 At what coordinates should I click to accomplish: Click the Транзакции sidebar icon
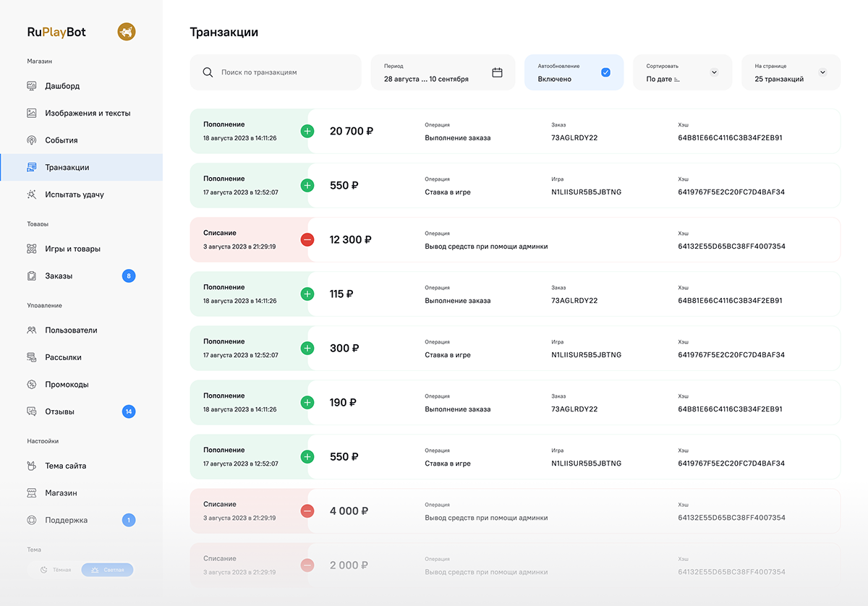point(32,167)
